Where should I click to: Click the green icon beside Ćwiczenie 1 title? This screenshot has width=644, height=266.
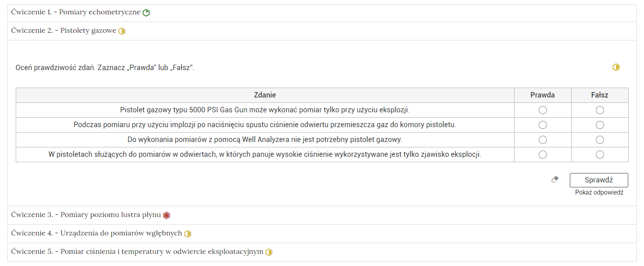[146, 13]
